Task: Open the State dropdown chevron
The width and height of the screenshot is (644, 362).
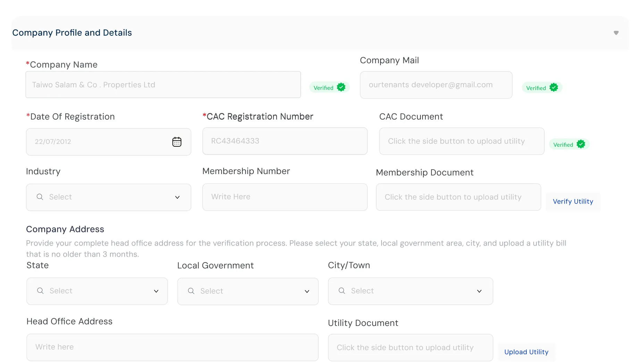Action: (x=156, y=291)
